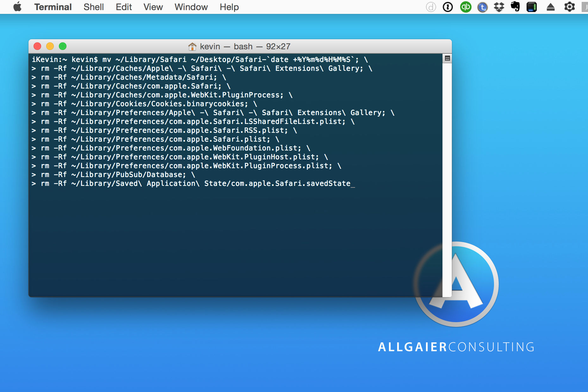This screenshot has width=588, height=392.
Task: Click the line with PubSub/Database
Action: [113, 175]
